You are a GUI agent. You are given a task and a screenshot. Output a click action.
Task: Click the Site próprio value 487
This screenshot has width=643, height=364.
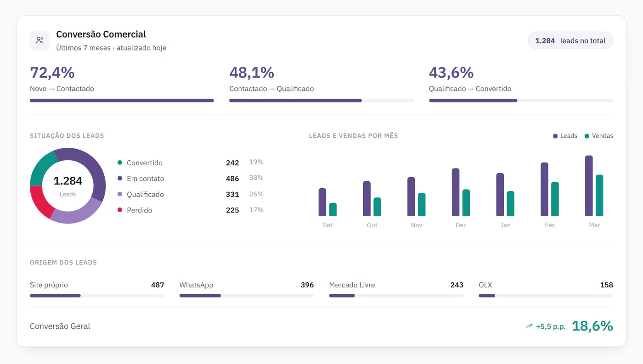[x=158, y=285]
